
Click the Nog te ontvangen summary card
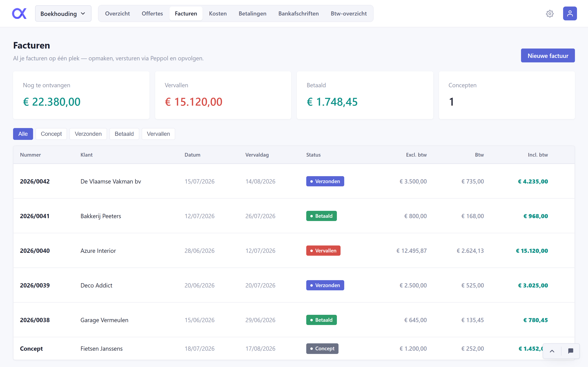(81, 95)
